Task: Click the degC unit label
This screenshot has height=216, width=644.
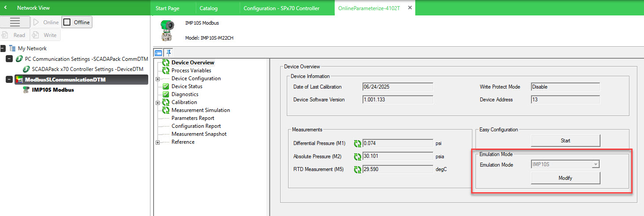Action: click(x=441, y=169)
